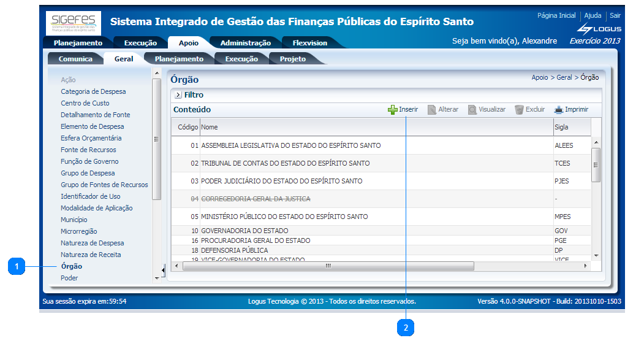Switch to the Administração tab
Image resolution: width=644 pixels, height=346 pixels.
tap(245, 43)
